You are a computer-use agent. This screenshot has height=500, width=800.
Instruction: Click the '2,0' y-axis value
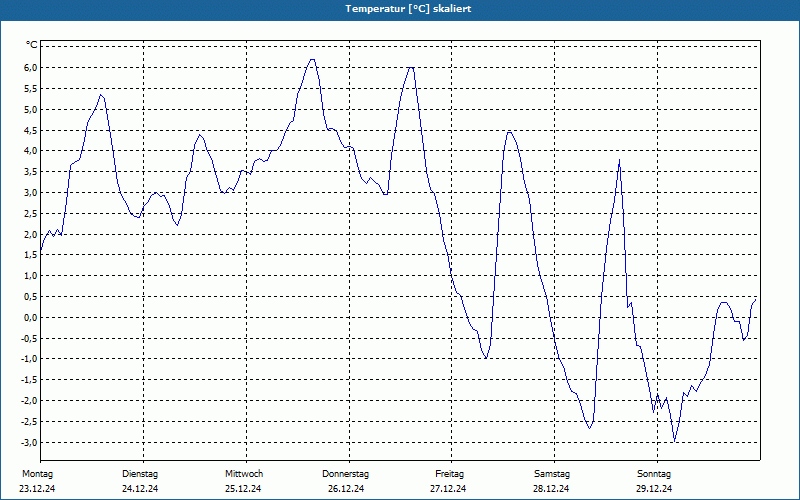tap(31, 235)
